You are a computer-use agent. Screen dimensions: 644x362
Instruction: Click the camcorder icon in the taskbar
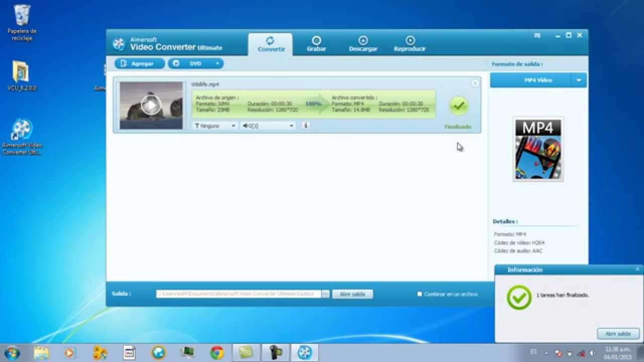point(275,353)
